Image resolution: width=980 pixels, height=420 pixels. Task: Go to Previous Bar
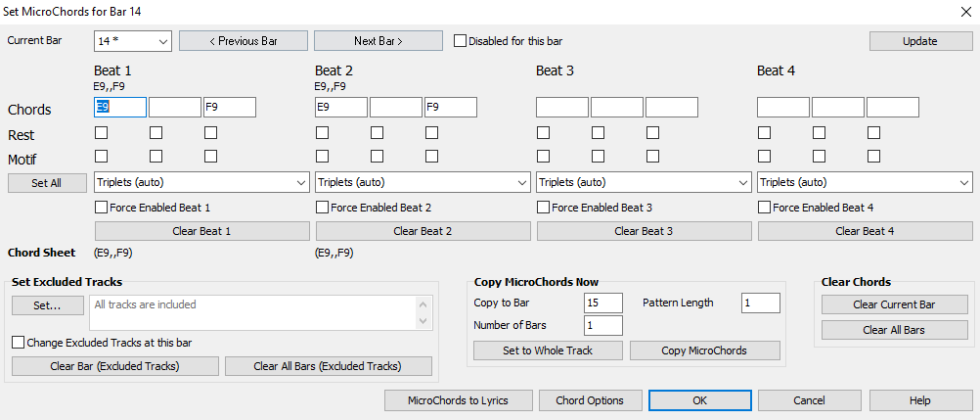click(x=244, y=41)
